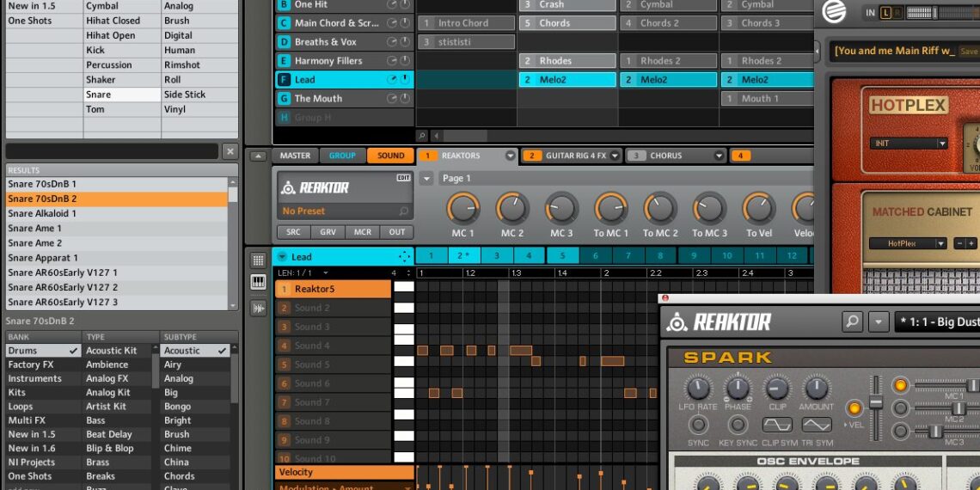
Task: Click the pattern drag crosshair icon beside Lead
Action: click(404, 257)
